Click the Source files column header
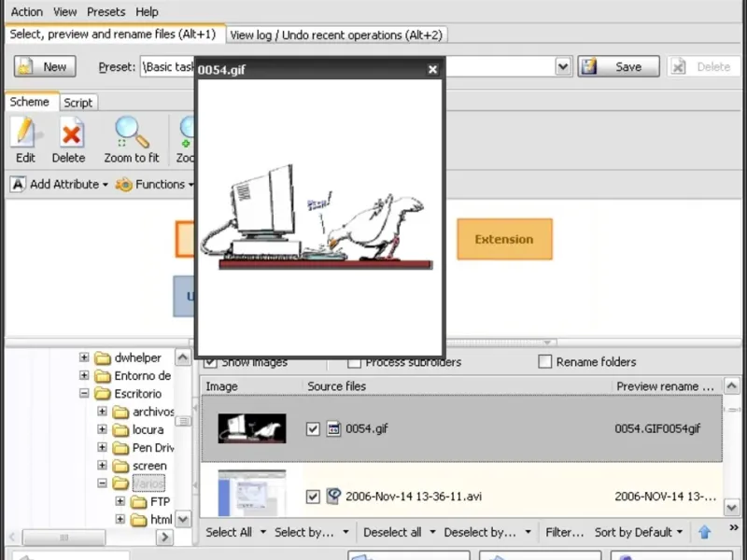Viewport: 747px width, 560px height. 336,386
